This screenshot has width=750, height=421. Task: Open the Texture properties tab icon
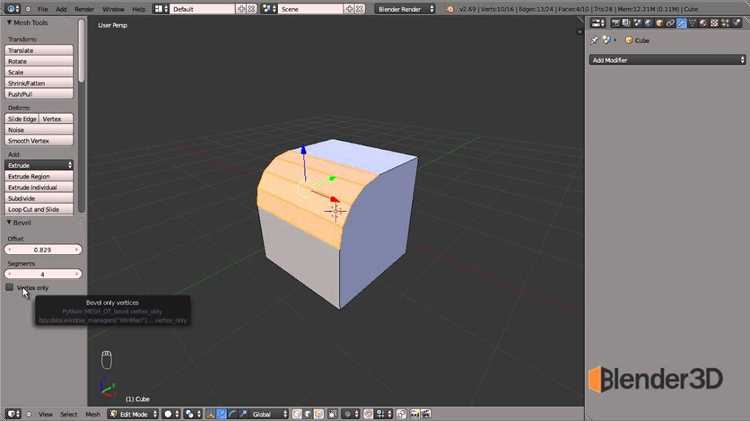pos(715,22)
